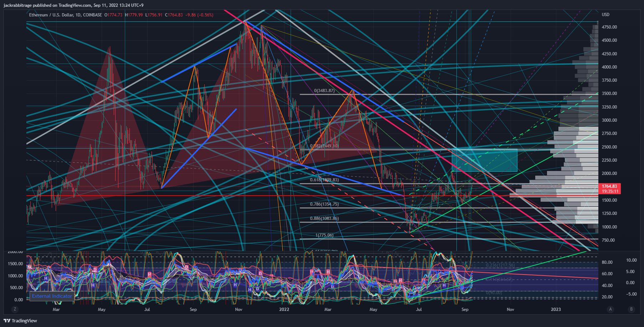Click the indicator Fibonacci label 0.236(1217.56)
The height and width of the screenshot is (327, 644).
click(x=500, y=265)
